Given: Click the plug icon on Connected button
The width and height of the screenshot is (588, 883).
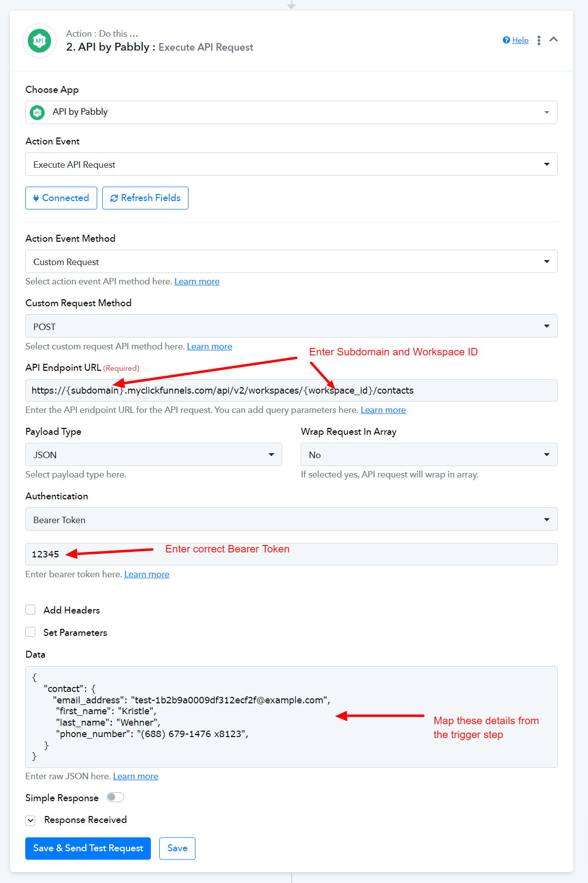Looking at the screenshot, I should (36, 198).
